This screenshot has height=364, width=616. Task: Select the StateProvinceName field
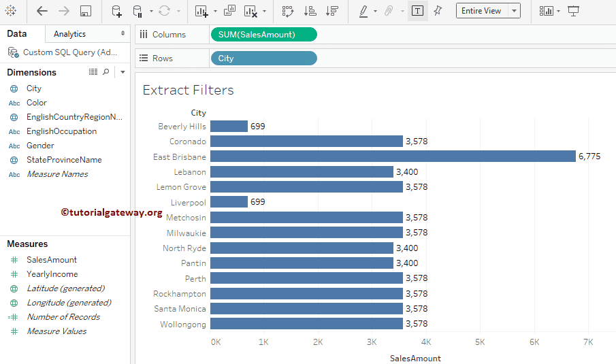tap(64, 160)
